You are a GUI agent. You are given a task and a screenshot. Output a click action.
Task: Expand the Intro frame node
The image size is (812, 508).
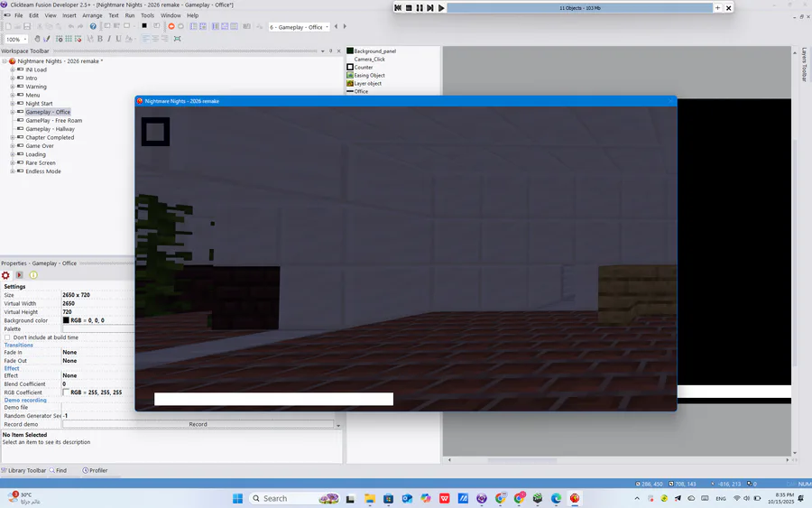click(13, 79)
